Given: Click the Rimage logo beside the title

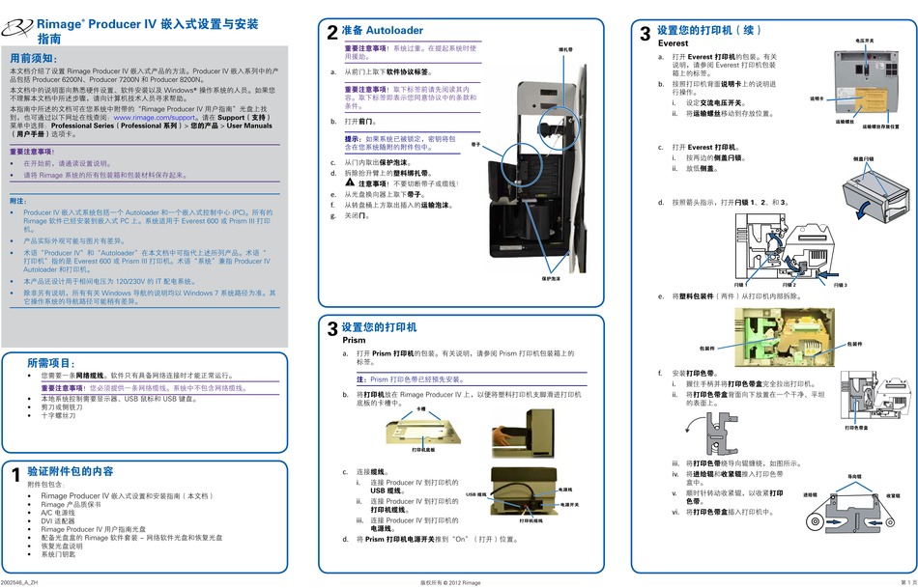Looking at the screenshot, I should pos(18,27).
